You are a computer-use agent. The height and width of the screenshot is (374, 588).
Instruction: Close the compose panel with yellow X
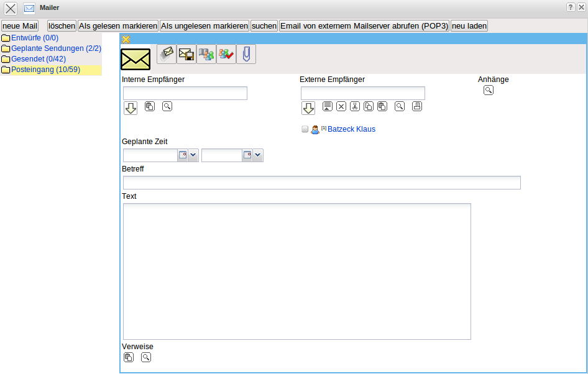126,40
